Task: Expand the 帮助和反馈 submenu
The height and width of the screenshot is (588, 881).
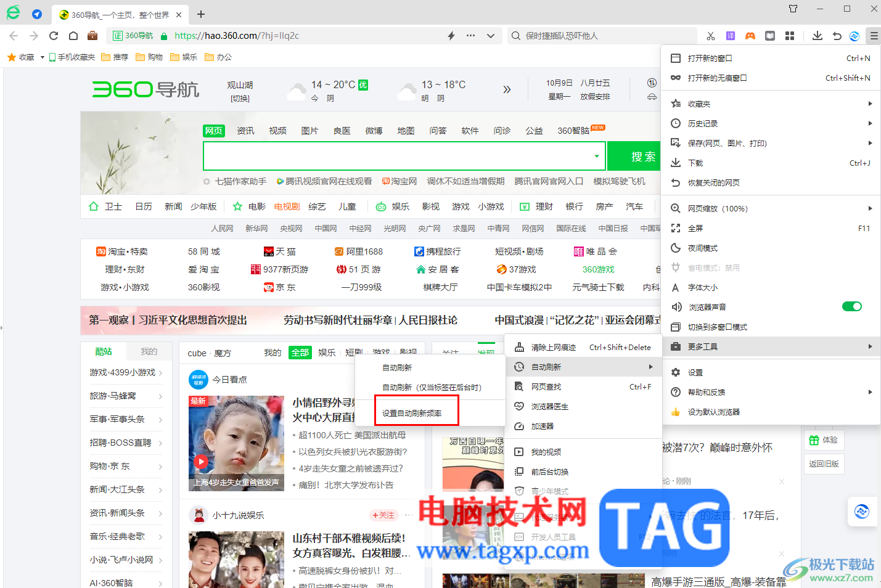Action: click(x=870, y=392)
